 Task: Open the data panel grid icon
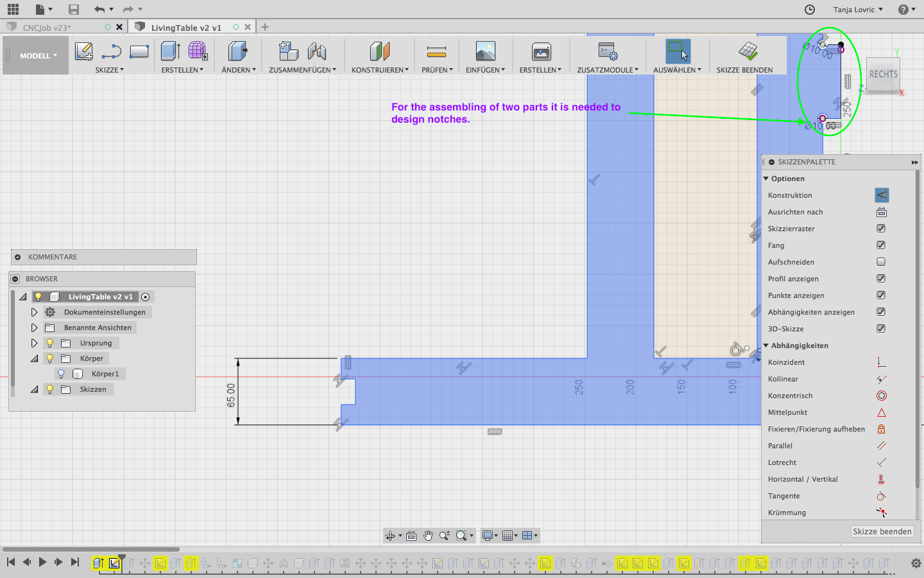click(13, 9)
